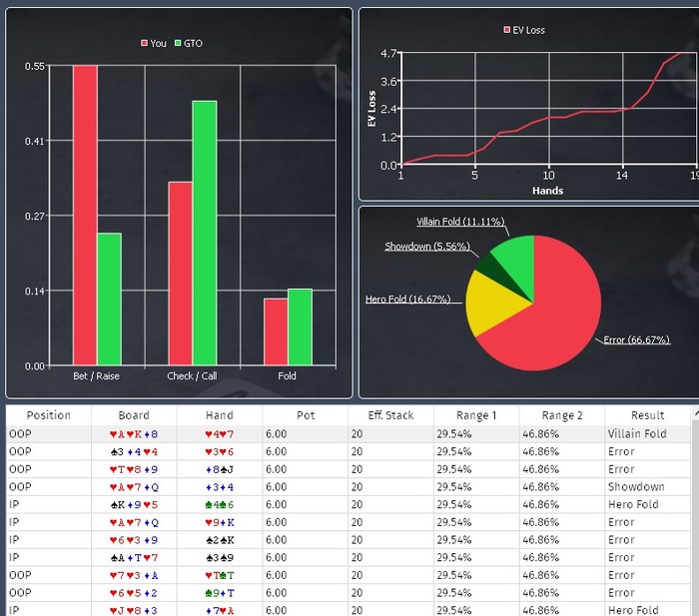The height and width of the screenshot is (616, 699).
Task: Click the table scrollbar up arrow
Action: click(696, 414)
